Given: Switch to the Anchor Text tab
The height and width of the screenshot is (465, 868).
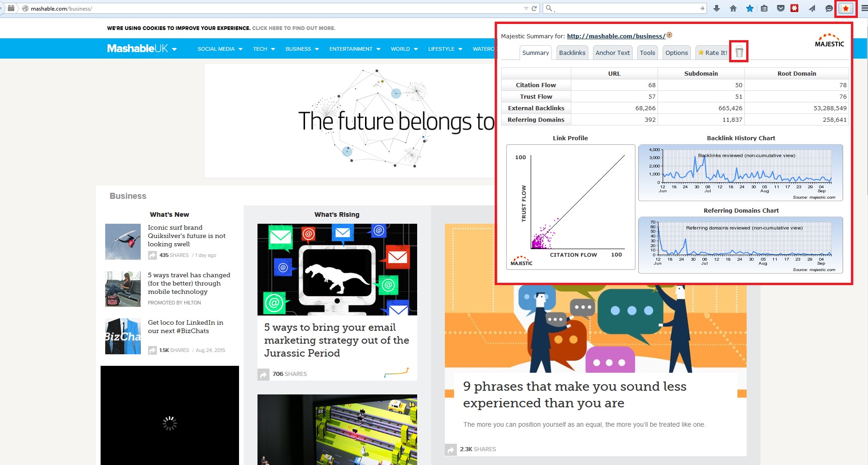Looking at the screenshot, I should (612, 53).
